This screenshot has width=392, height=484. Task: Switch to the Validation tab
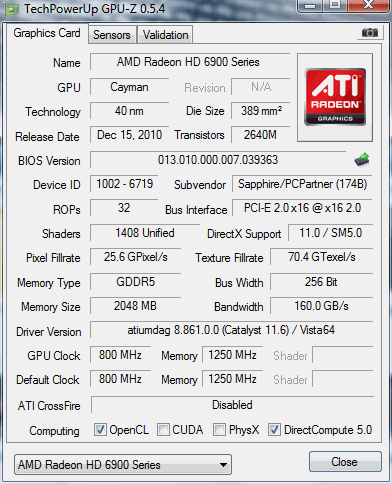coord(165,35)
